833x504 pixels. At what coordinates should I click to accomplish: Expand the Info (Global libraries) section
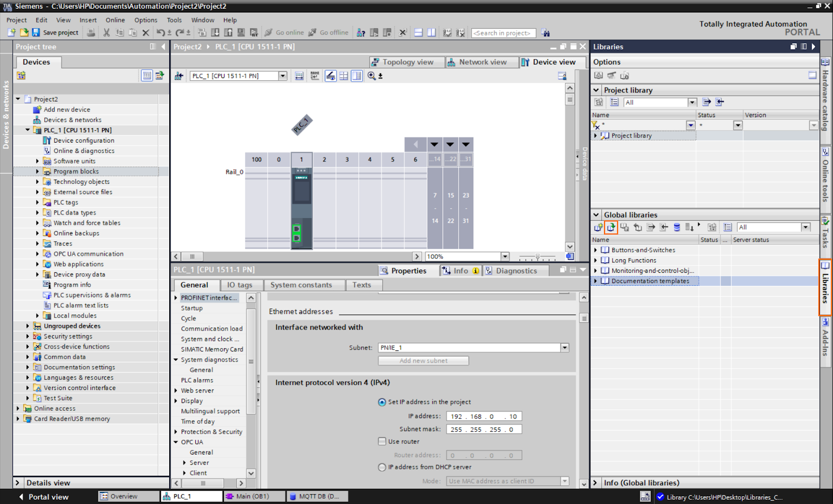(x=596, y=483)
